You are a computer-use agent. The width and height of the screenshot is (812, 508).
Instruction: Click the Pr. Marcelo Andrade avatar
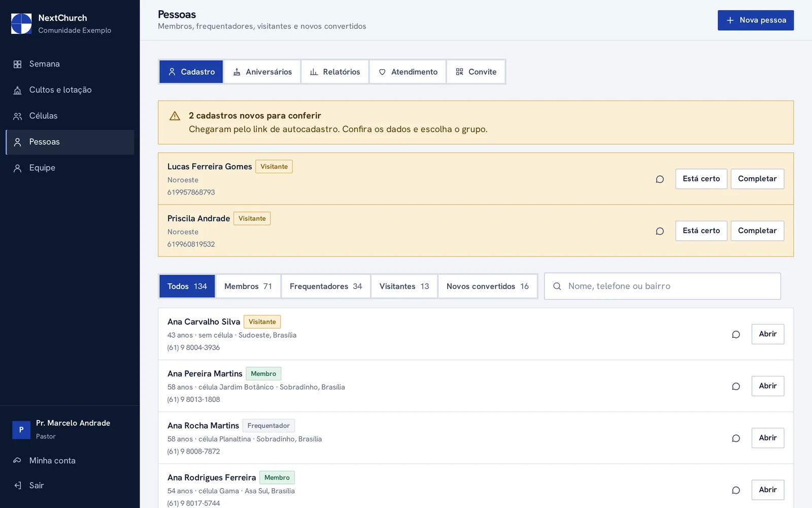point(21,430)
